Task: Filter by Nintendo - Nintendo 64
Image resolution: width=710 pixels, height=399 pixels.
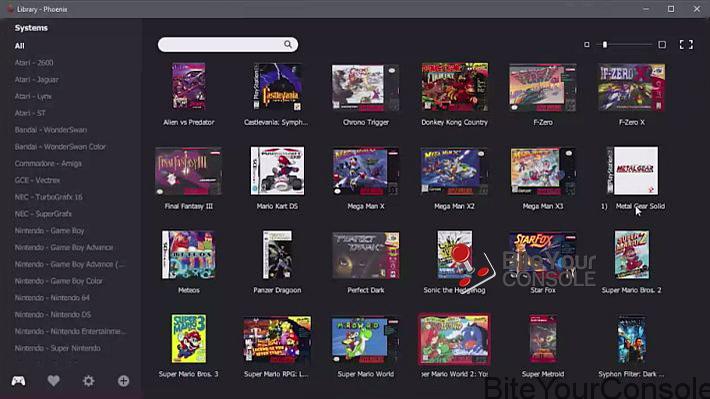Action: (x=52, y=298)
